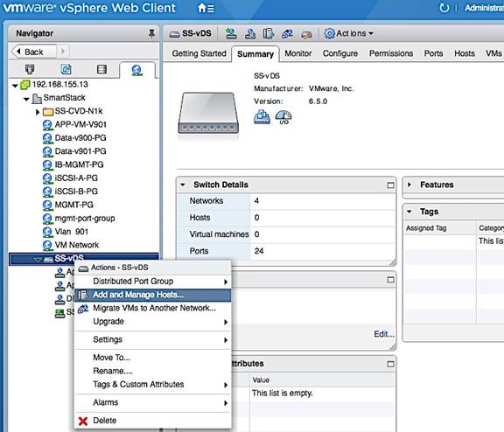Collapse the Tags section

[409, 212]
